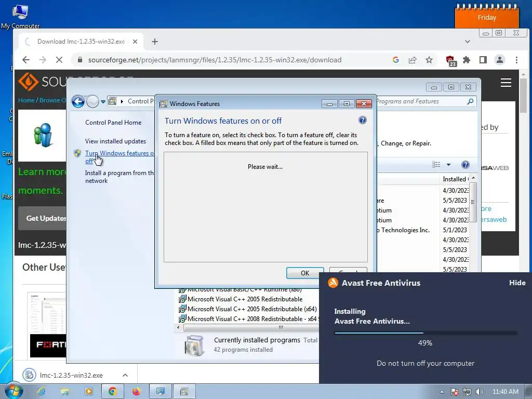Click the Get Updates button on SourceForge
Image resolution: width=532 pixels, height=399 pixels.
click(43, 218)
